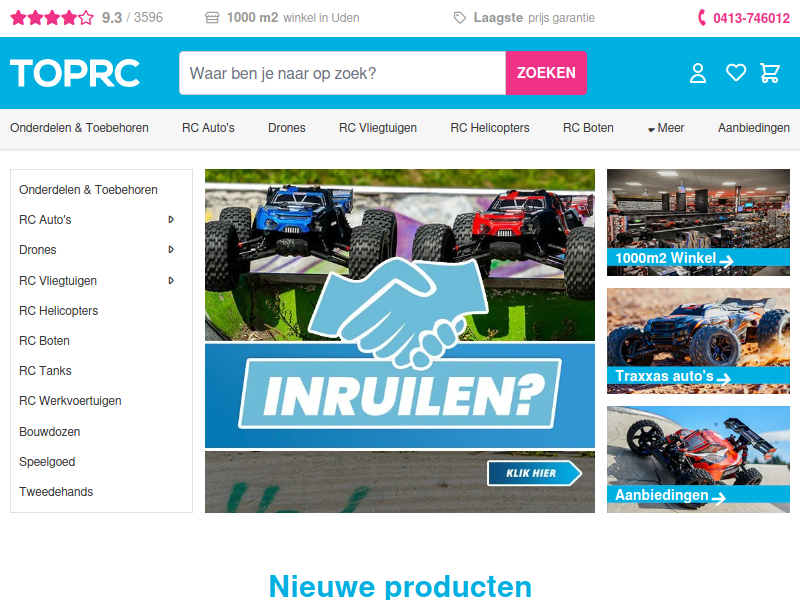The image size is (800, 600).
Task: Open RC Auto's in top navigation
Action: [x=208, y=128]
